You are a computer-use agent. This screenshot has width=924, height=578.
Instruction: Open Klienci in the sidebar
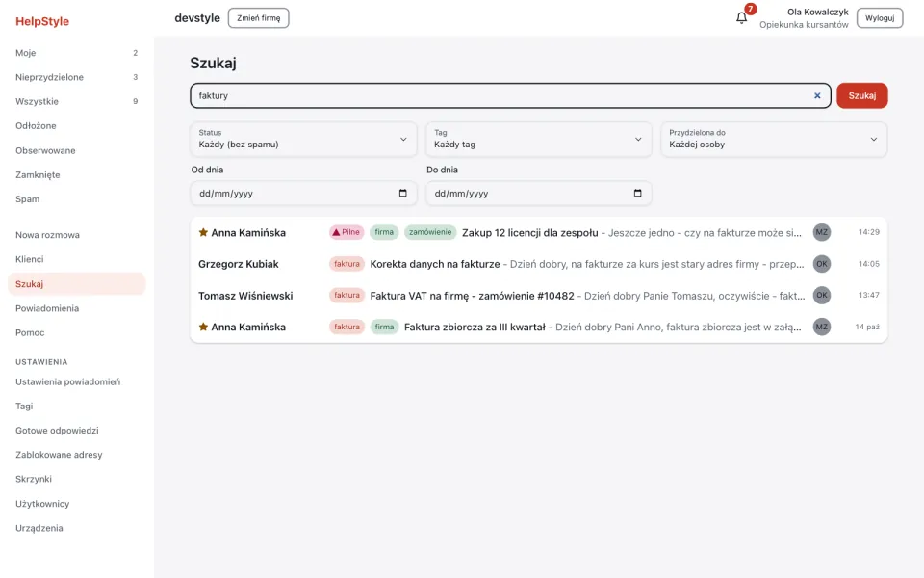[x=77, y=259]
